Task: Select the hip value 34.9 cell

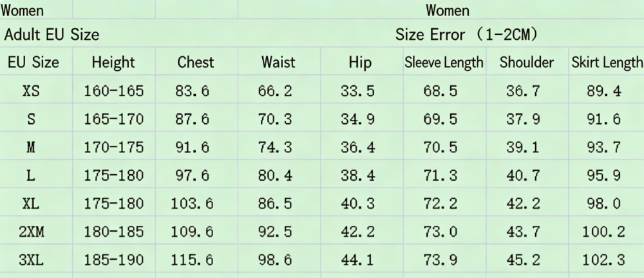Action: click(357, 119)
